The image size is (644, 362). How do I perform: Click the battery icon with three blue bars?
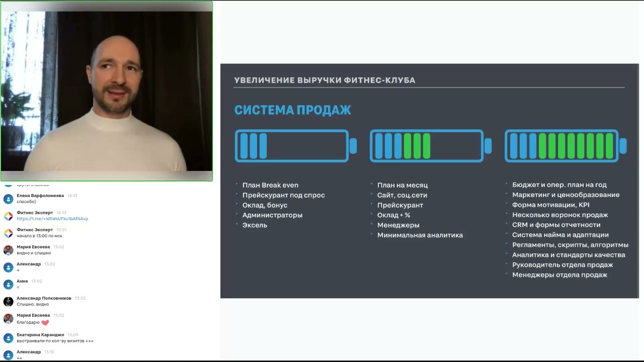pyautogui.click(x=296, y=146)
